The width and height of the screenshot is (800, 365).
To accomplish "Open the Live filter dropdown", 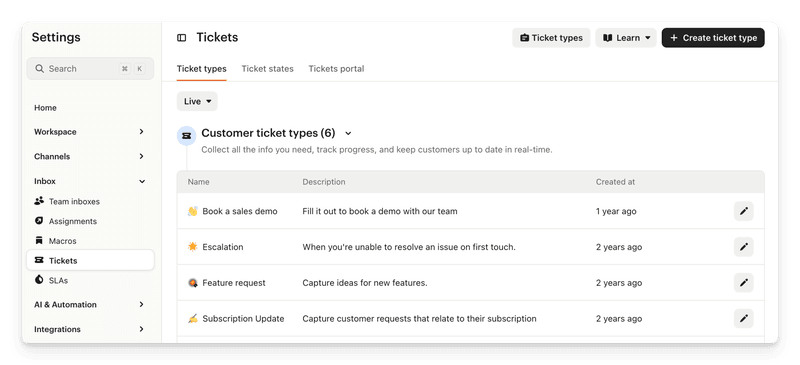I will point(197,101).
